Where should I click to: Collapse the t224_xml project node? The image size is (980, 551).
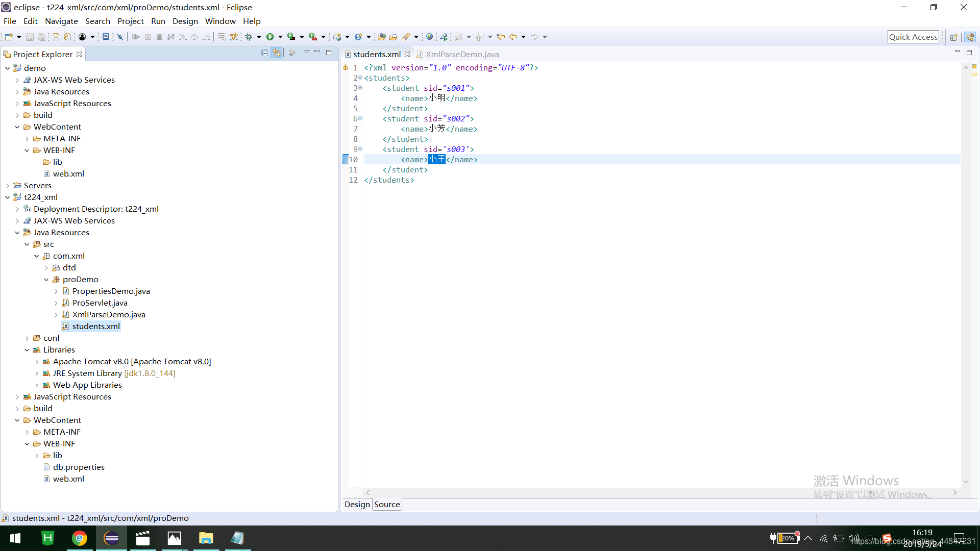tap(7, 197)
